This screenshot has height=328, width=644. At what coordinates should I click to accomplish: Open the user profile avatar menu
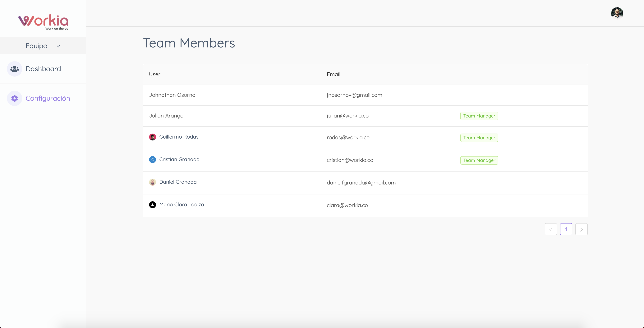coord(617,13)
